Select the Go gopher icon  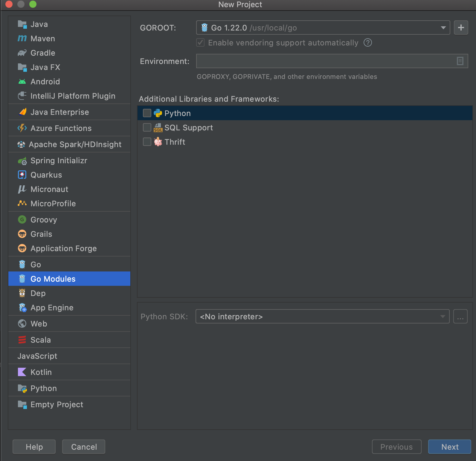tap(22, 265)
